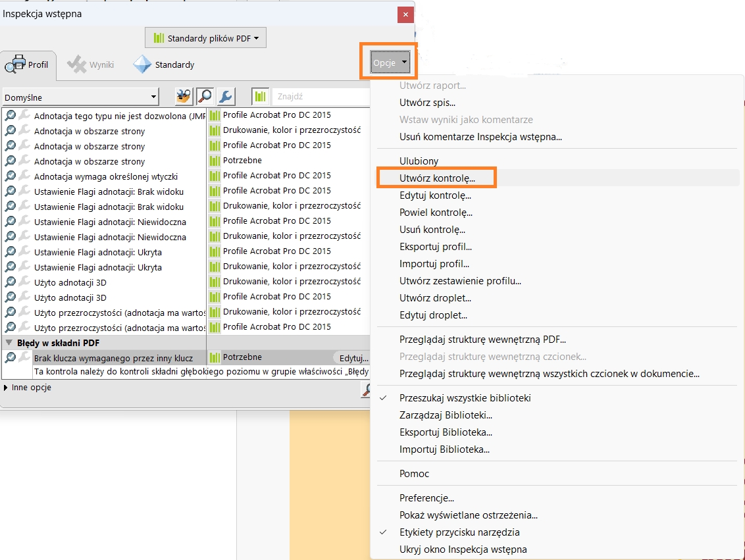
Task: Select Usuń kontrolę menu entry
Action: 432,230
